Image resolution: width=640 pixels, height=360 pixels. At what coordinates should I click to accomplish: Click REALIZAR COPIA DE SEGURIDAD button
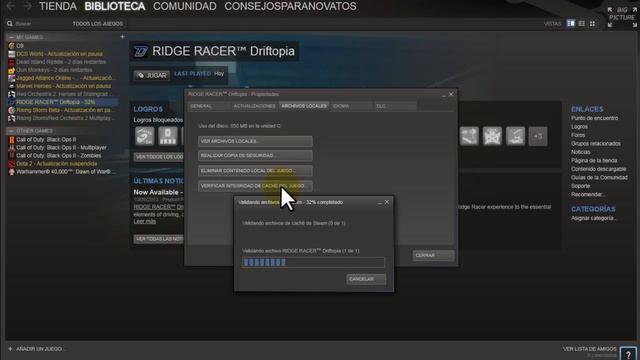click(256, 156)
